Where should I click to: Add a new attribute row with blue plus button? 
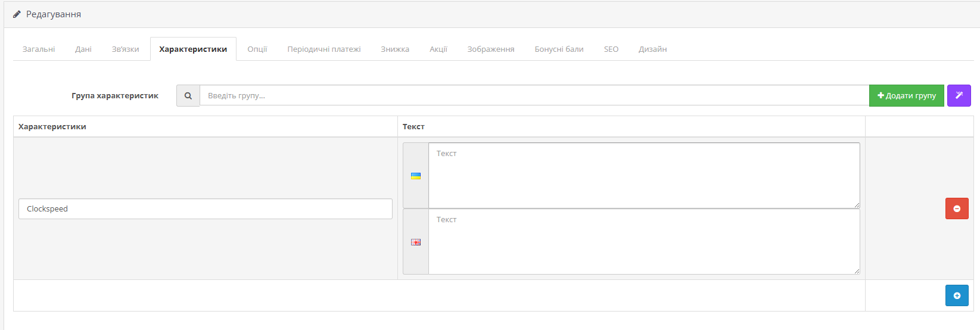point(957,295)
